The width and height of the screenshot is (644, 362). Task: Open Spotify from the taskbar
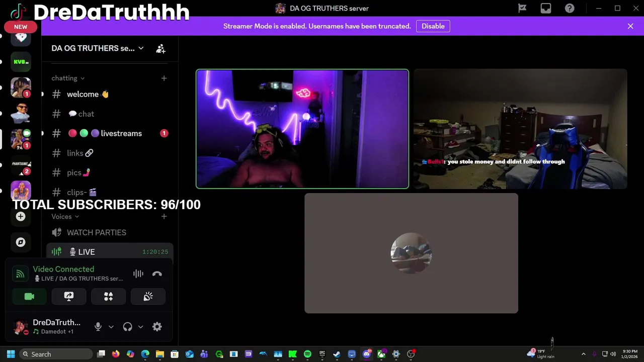[307, 354]
